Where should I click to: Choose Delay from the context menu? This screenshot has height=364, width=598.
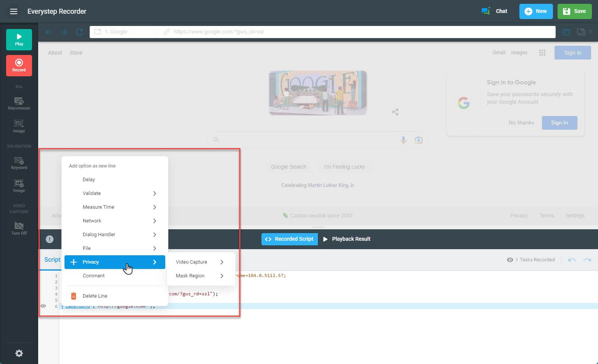point(89,180)
